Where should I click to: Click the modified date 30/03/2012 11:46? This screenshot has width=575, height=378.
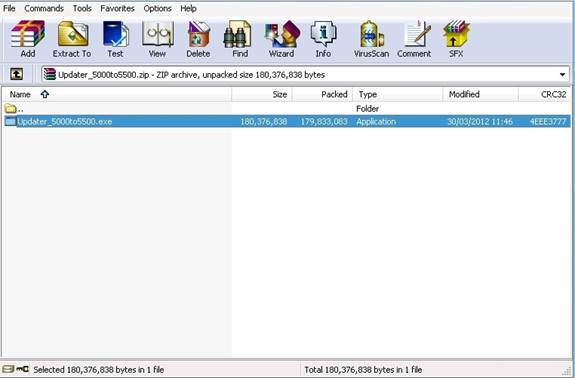480,121
